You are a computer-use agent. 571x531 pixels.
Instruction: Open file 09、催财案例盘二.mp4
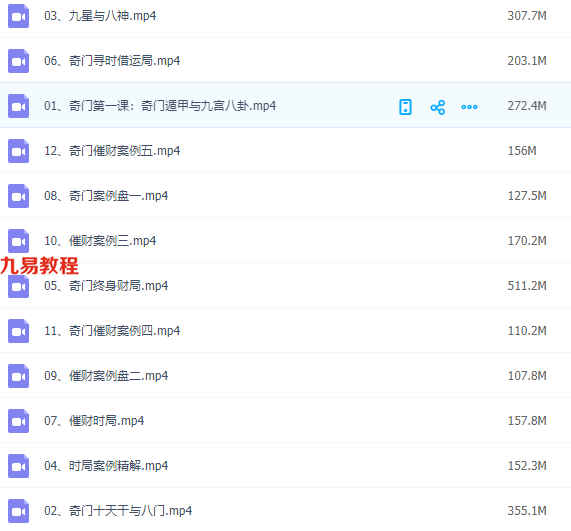[106, 376]
